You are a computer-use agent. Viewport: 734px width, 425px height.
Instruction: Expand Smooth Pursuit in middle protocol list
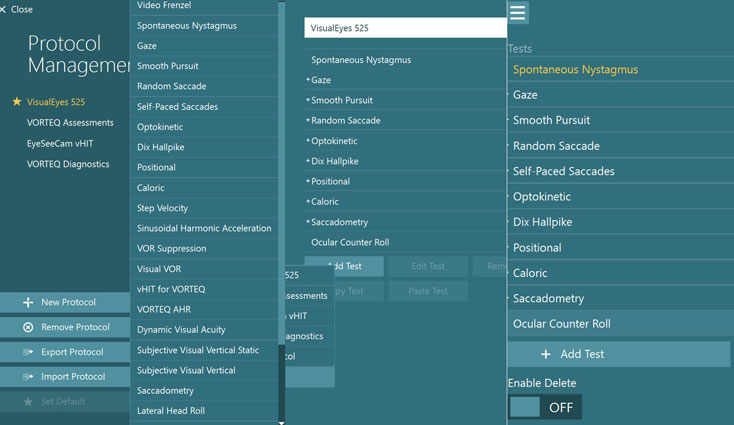(308, 100)
